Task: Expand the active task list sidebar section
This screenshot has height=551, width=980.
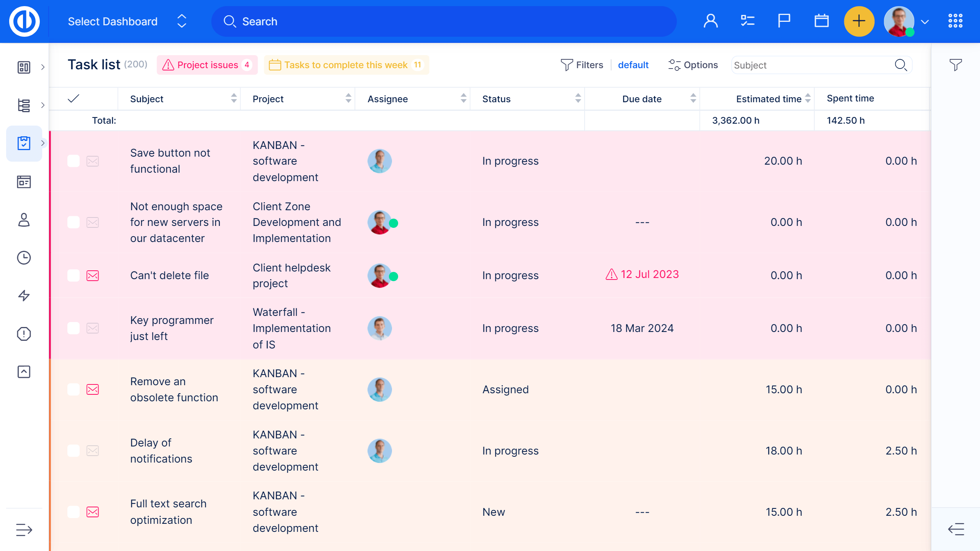Action: point(43,143)
